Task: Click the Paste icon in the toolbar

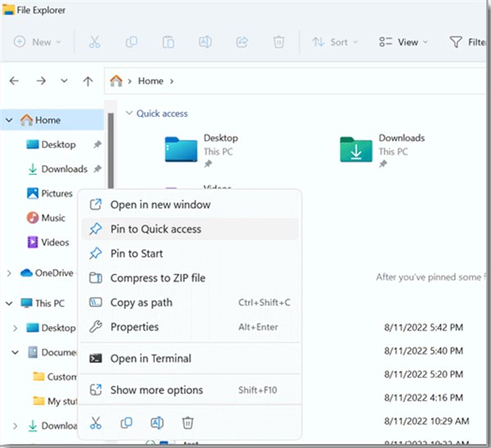Action: (168, 42)
